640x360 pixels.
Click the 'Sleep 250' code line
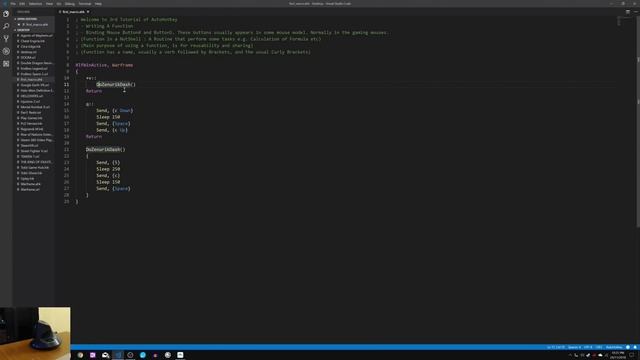coord(108,169)
